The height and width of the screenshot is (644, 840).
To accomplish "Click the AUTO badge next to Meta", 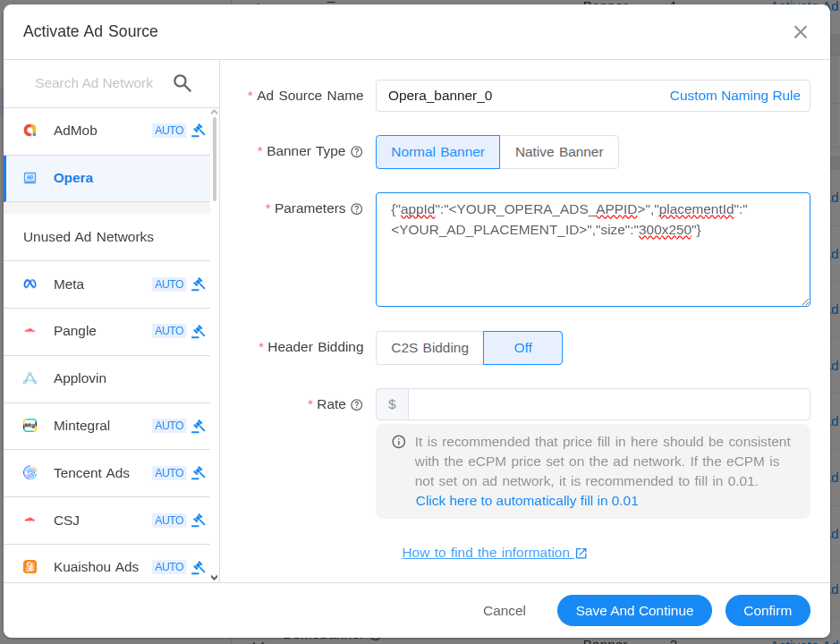I will point(169,284).
